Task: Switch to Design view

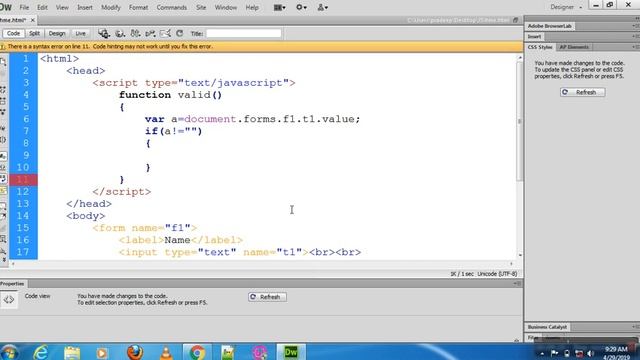Action: click(x=57, y=33)
